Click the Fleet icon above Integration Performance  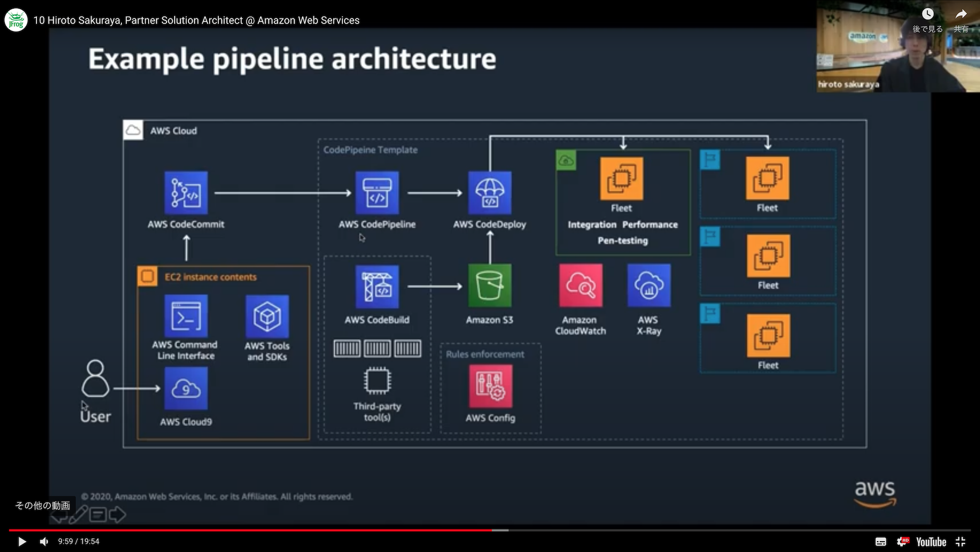point(622,179)
